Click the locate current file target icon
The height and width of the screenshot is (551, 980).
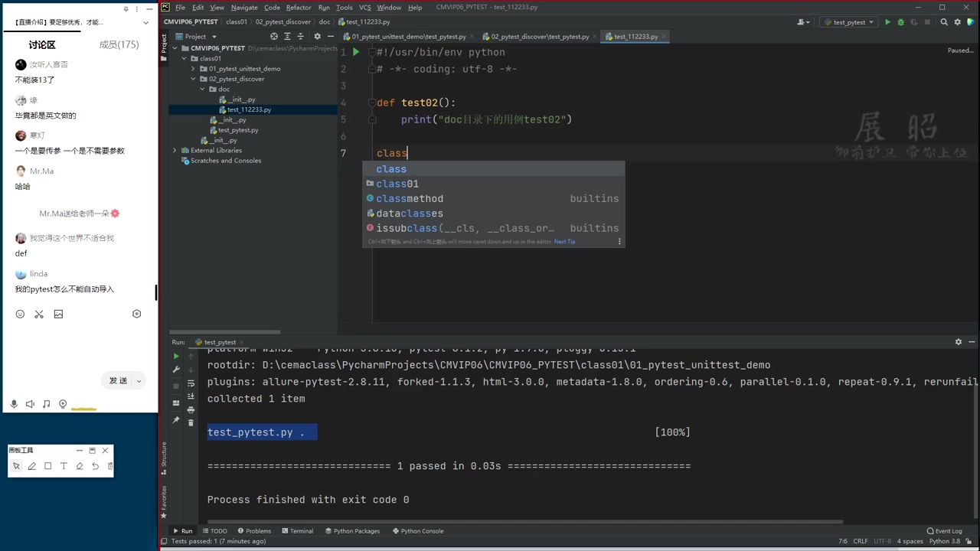click(x=274, y=36)
